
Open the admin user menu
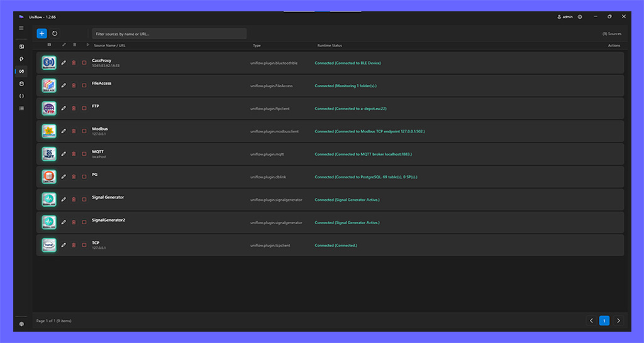(565, 17)
